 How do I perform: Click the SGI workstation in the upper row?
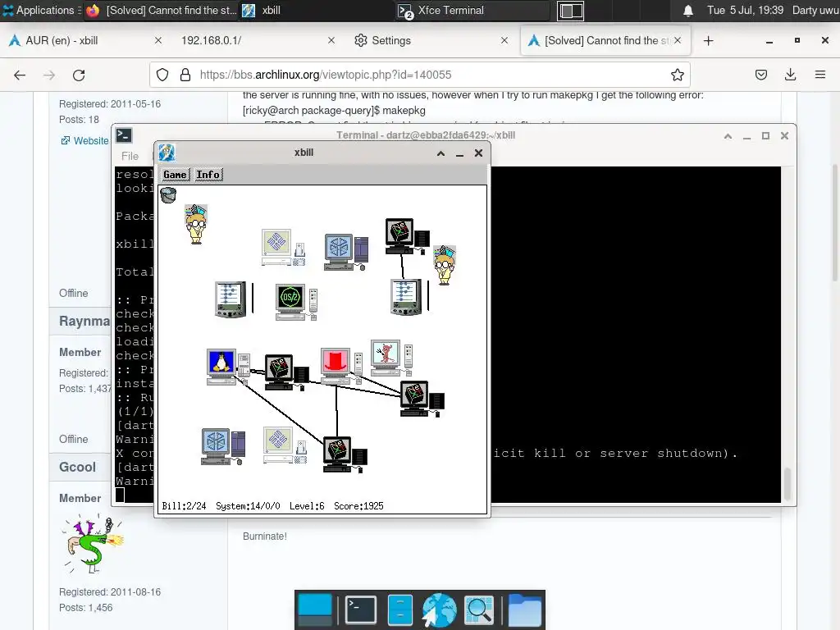pos(346,252)
